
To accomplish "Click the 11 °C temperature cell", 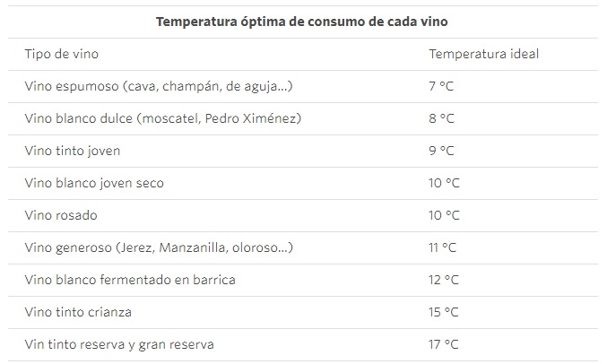I will tap(443, 247).
